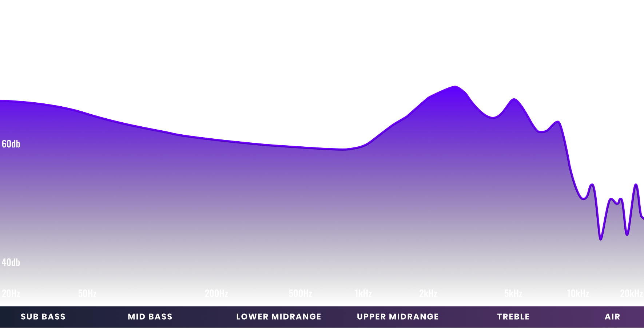Click the AIR band label

612,317
